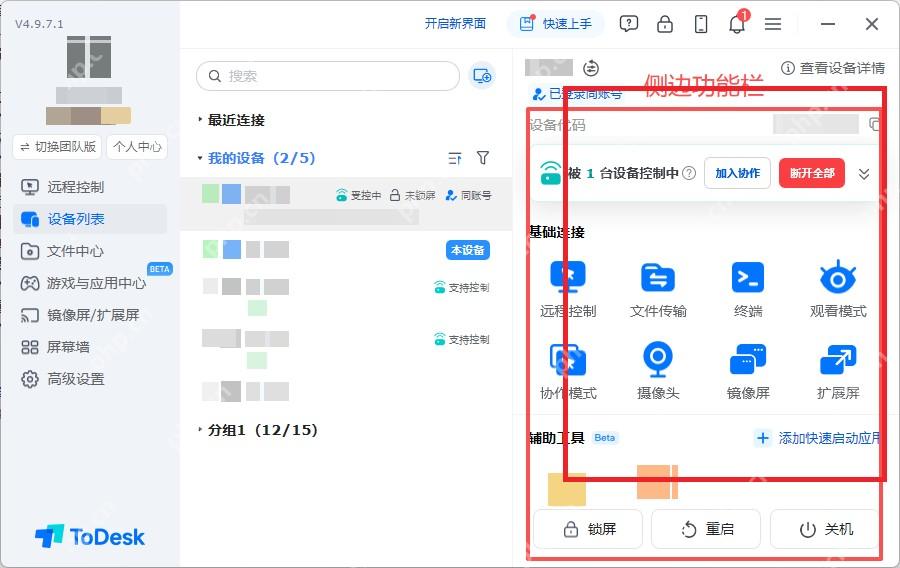Select 设备列表 in sidebar

pos(90,219)
